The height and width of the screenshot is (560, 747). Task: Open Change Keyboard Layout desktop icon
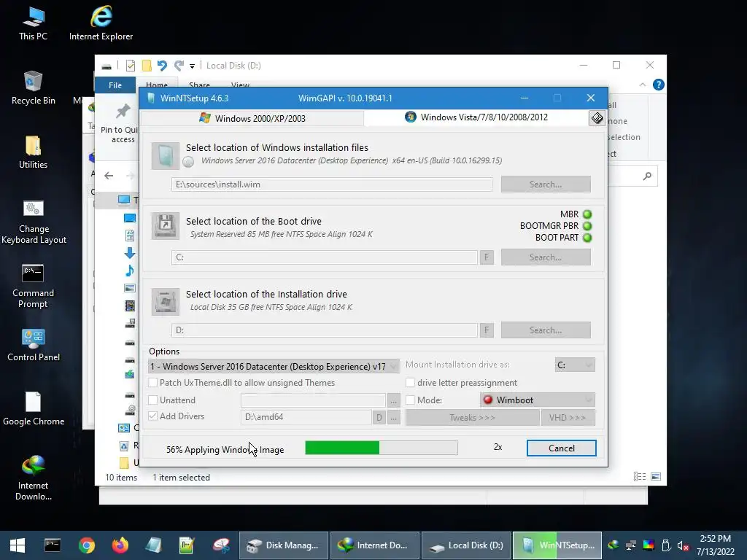(34, 222)
